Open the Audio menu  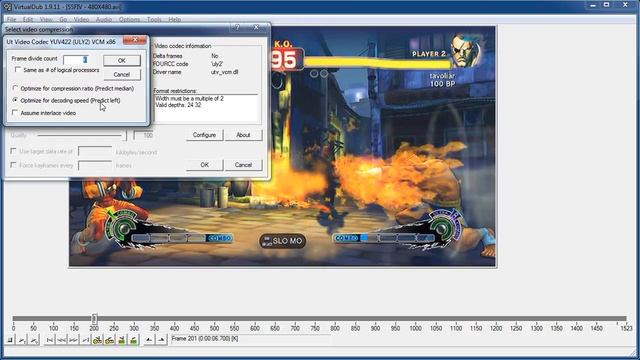(x=104, y=19)
